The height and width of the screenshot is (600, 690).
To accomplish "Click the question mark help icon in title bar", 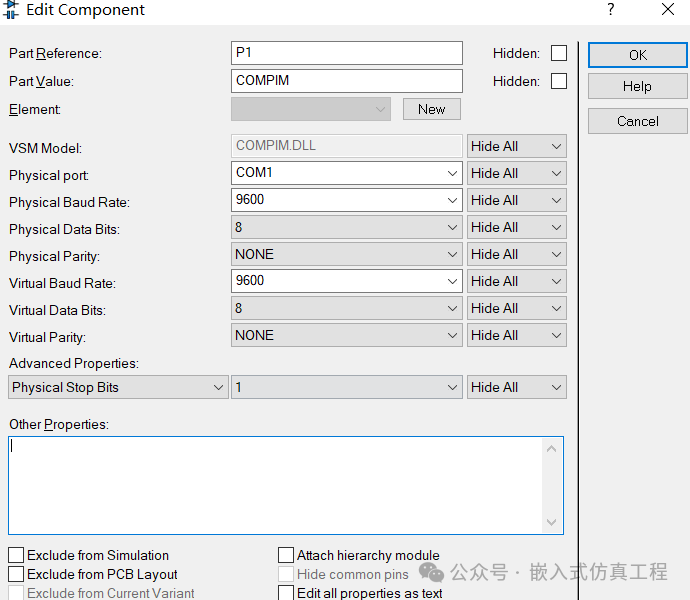I will [x=611, y=9].
